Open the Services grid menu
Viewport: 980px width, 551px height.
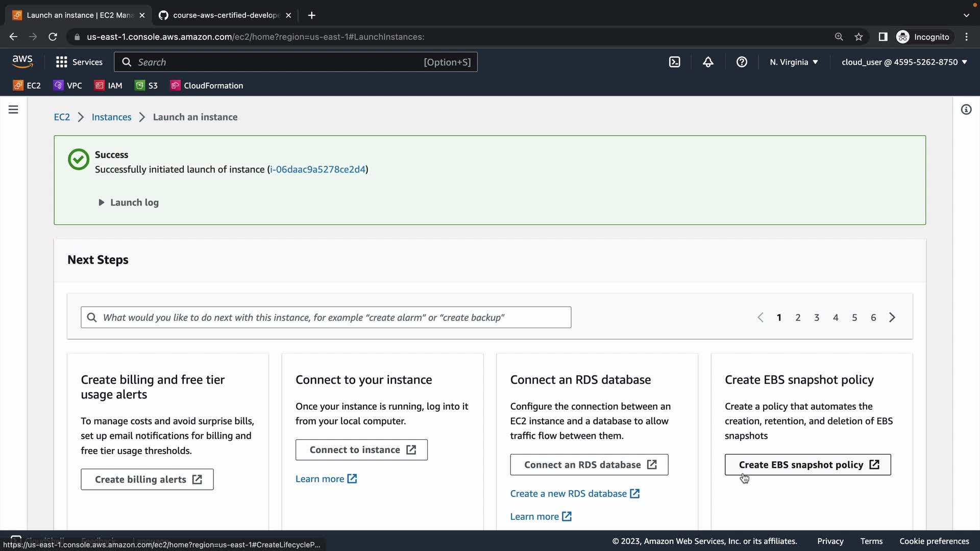pos(79,62)
